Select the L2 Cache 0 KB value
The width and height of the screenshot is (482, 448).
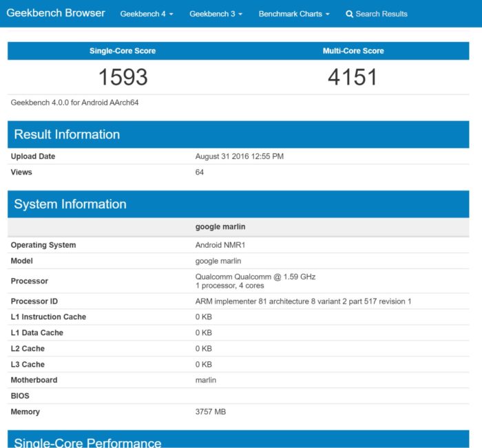coord(204,349)
